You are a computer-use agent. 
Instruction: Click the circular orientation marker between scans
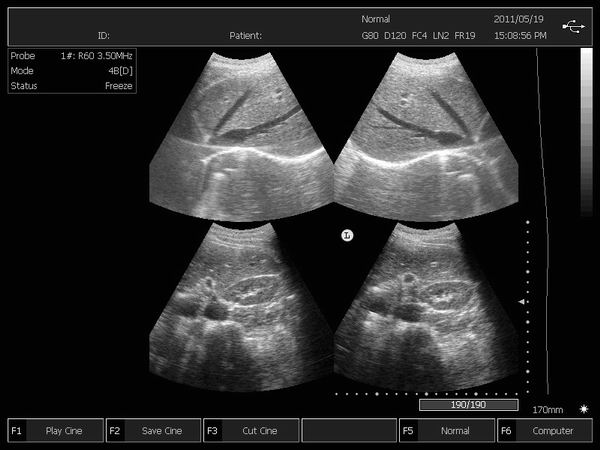click(347, 235)
